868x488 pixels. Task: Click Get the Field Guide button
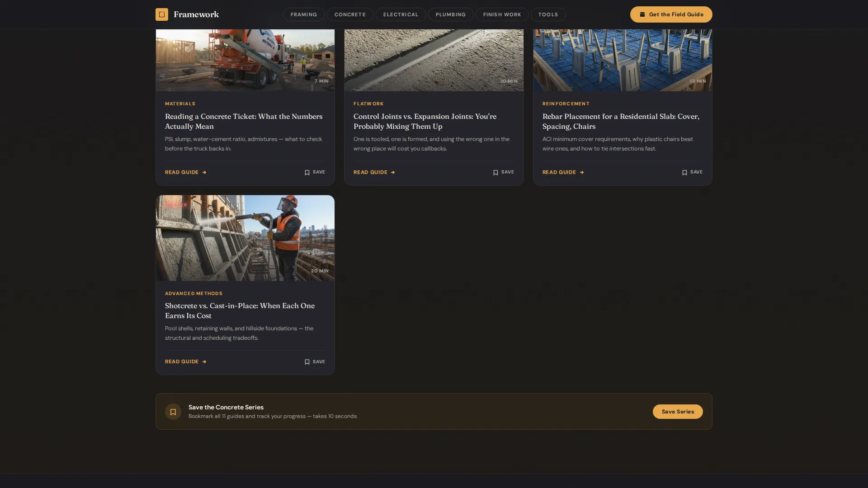click(671, 14)
